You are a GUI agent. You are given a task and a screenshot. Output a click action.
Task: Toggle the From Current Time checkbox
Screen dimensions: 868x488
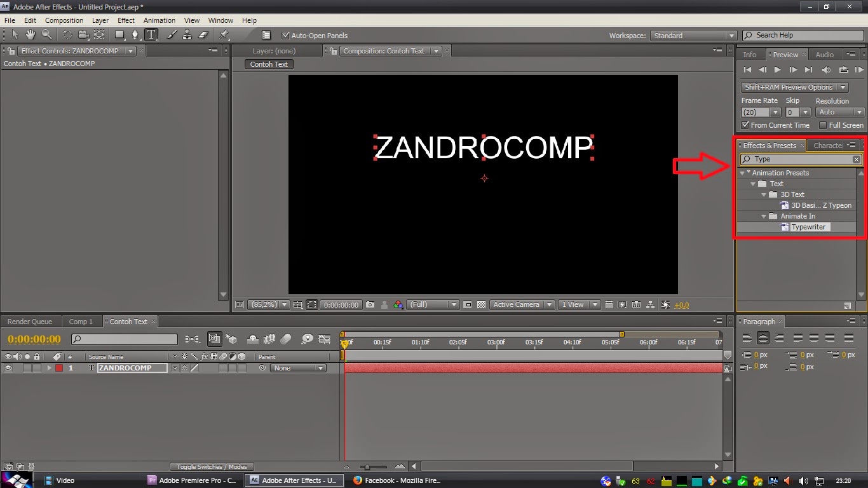coord(745,125)
